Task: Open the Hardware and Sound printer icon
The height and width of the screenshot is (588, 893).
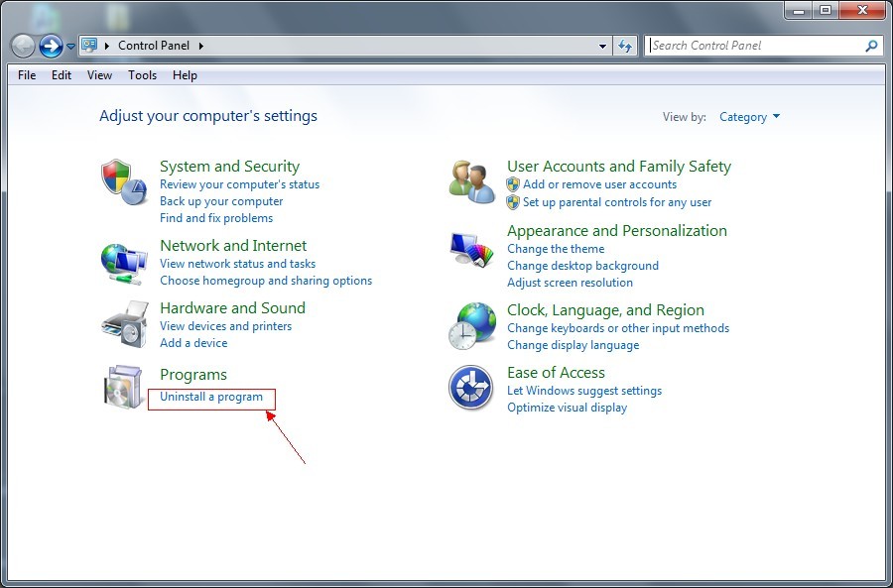Action: (125, 324)
